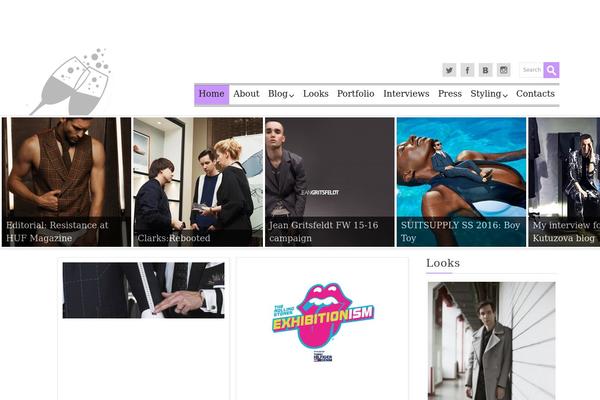Click the champagne glasses site logo

click(70, 82)
